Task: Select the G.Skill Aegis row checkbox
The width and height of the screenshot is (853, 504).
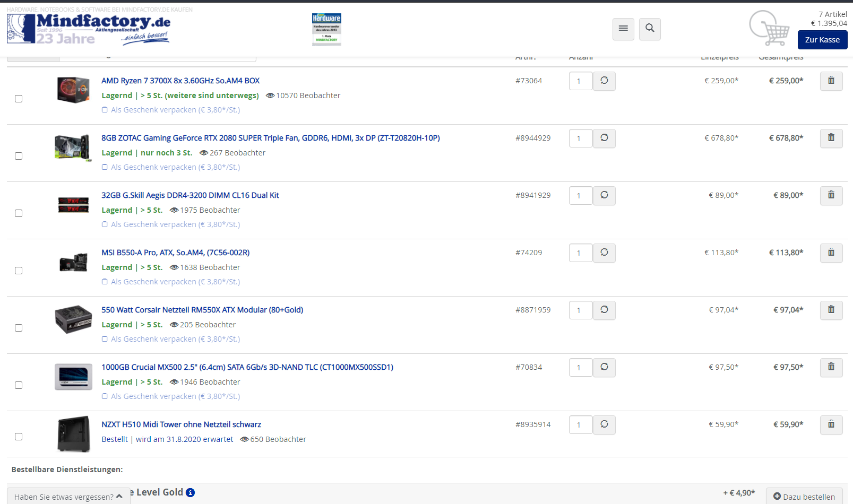Action: pos(19,213)
